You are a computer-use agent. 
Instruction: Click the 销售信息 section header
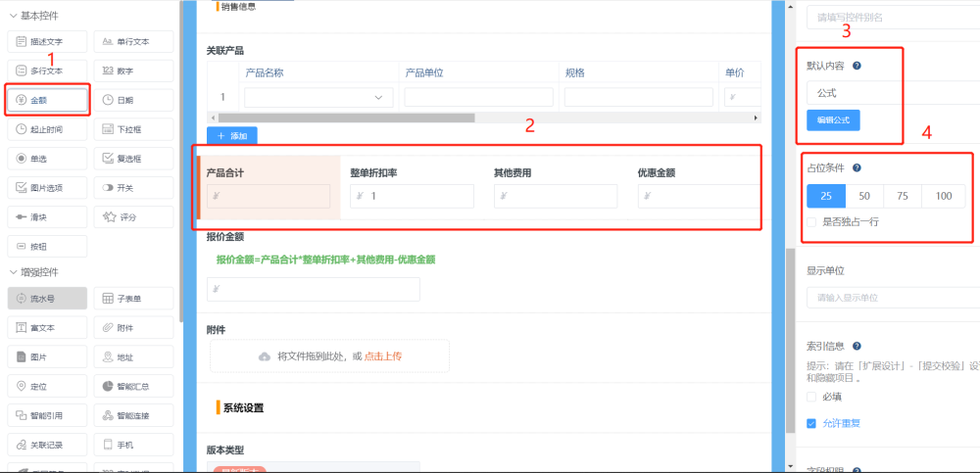click(238, 7)
